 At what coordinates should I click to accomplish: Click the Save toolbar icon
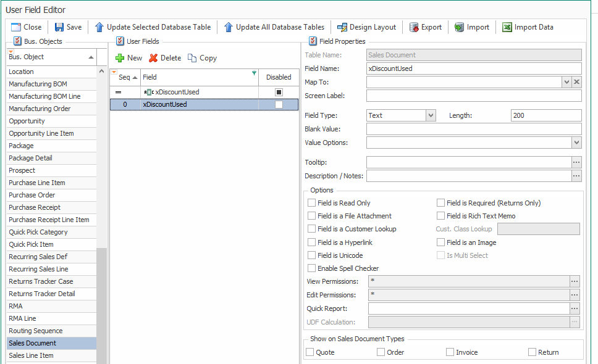click(x=60, y=27)
